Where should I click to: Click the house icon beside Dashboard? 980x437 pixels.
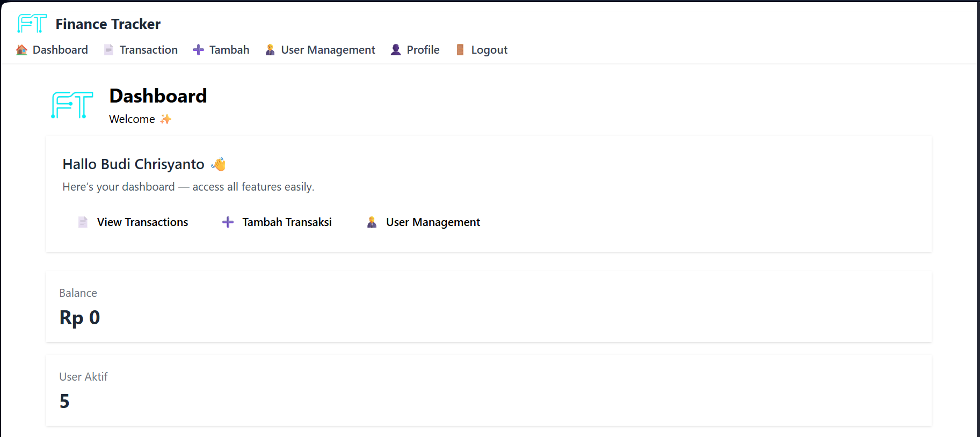(21, 50)
